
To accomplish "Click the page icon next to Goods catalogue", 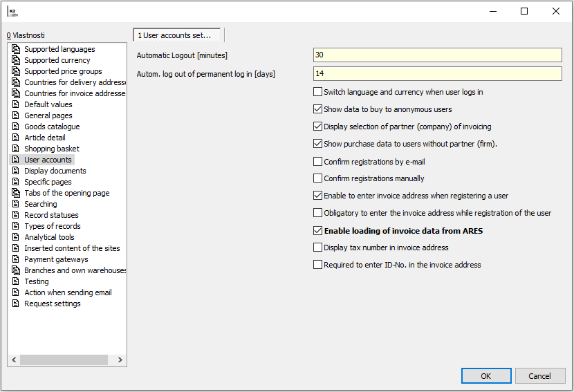I will (16, 127).
